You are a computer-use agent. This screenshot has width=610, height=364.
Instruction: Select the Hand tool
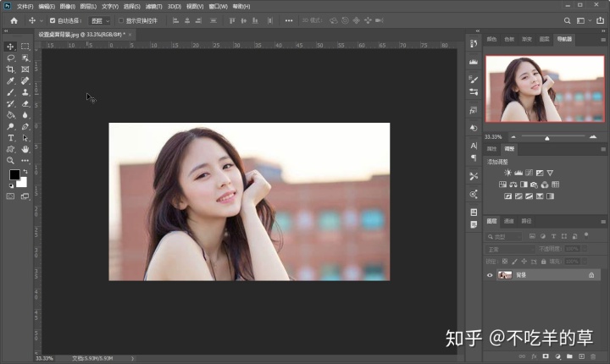25,149
